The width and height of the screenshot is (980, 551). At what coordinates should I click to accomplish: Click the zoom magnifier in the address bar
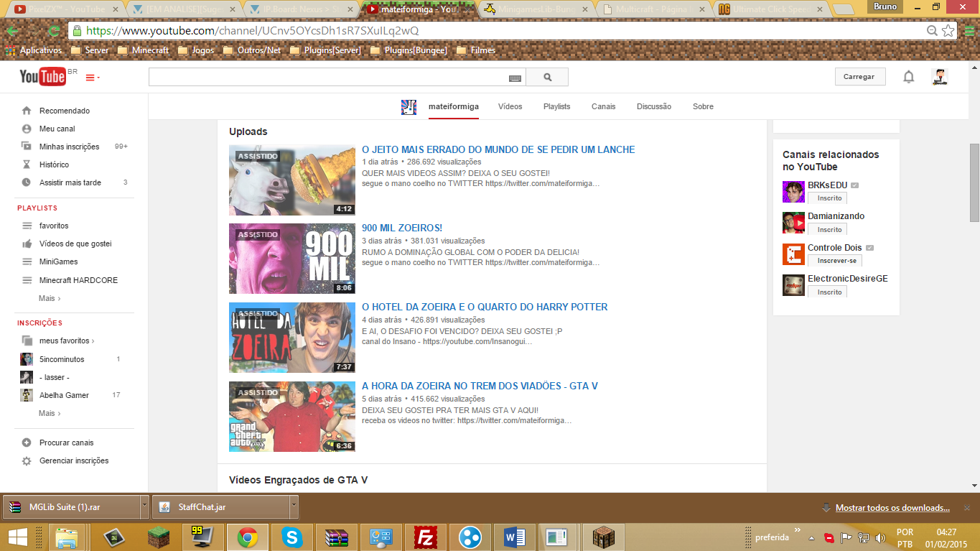point(932,31)
